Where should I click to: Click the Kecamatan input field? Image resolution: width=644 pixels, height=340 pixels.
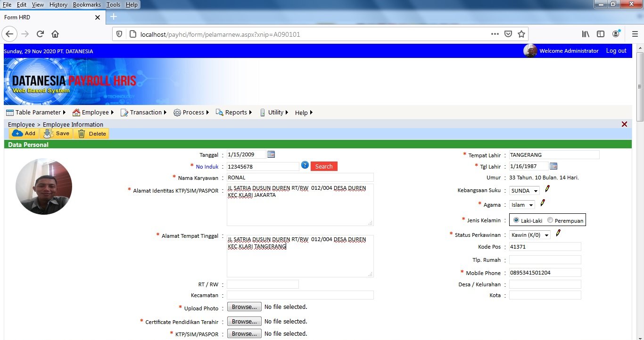point(300,295)
